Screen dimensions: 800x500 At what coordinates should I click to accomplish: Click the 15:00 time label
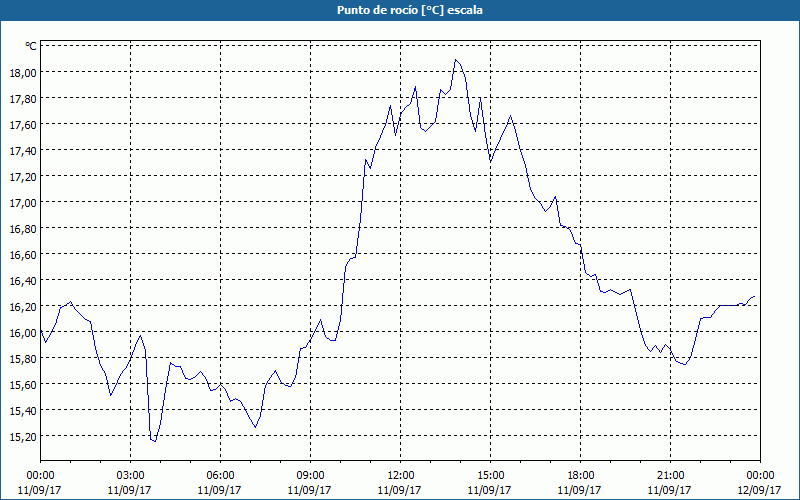click(490, 476)
